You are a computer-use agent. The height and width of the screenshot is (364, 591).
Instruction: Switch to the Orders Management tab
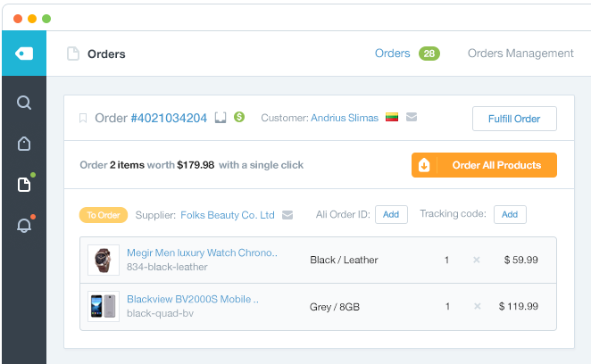coord(520,54)
